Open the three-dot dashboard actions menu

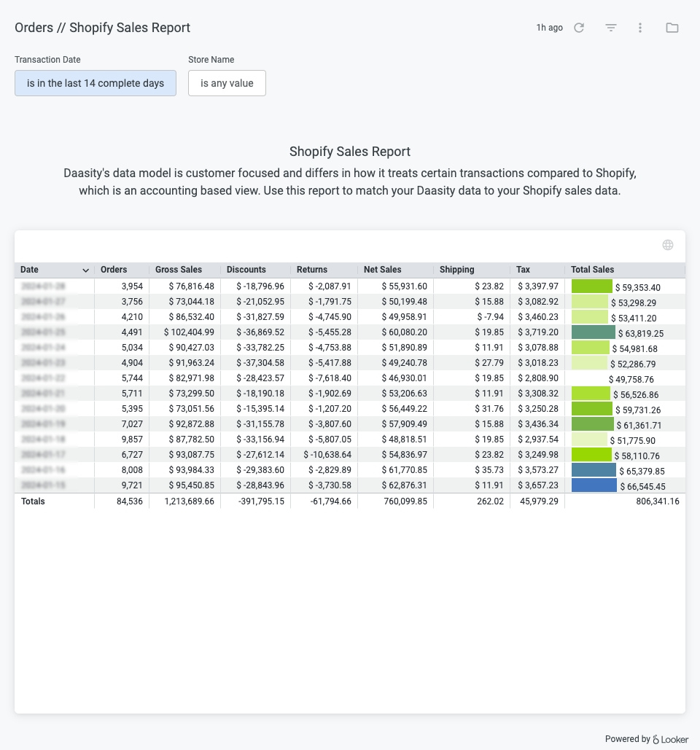[640, 28]
